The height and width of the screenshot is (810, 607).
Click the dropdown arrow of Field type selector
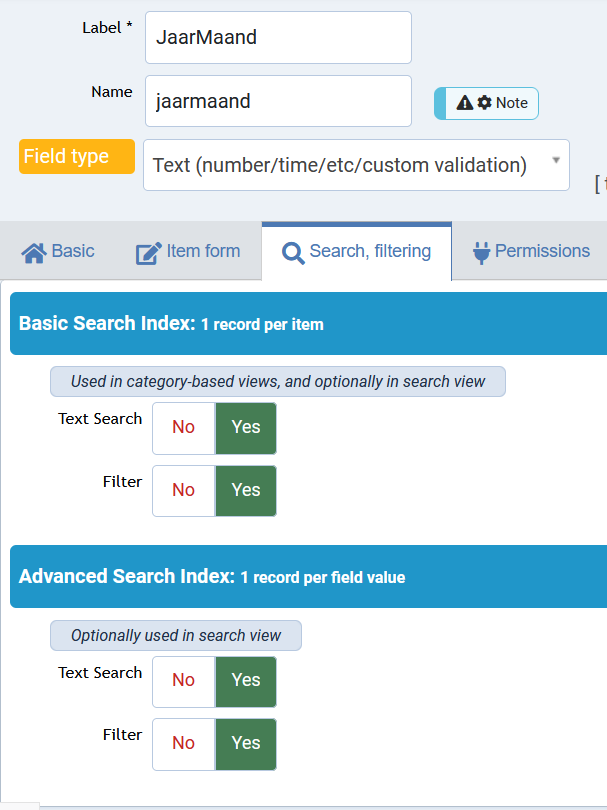click(x=556, y=160)
